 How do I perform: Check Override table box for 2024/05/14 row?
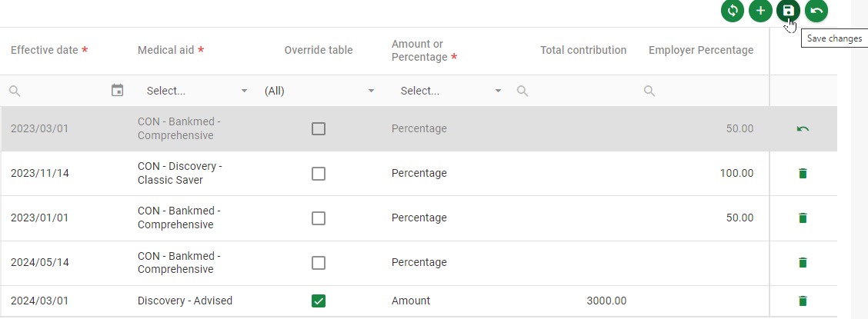[319, 263]
